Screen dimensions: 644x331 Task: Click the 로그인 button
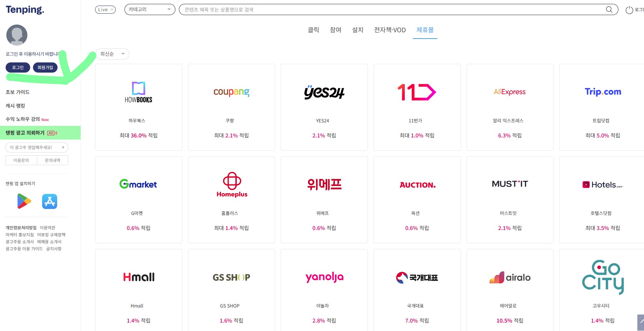point(18,67)
